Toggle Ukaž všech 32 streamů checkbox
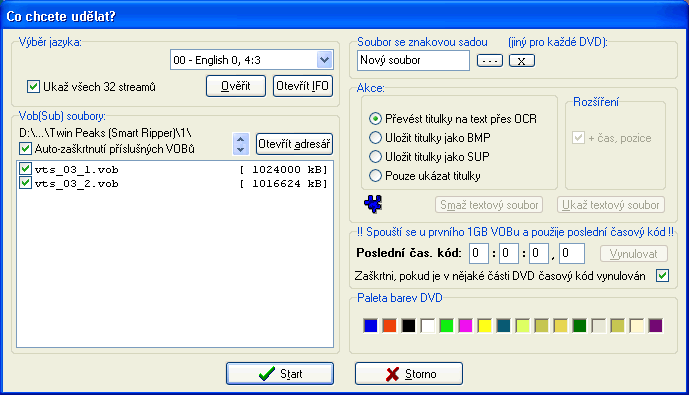Viewport: 689px width, 395px height. (x=33, y=87)
